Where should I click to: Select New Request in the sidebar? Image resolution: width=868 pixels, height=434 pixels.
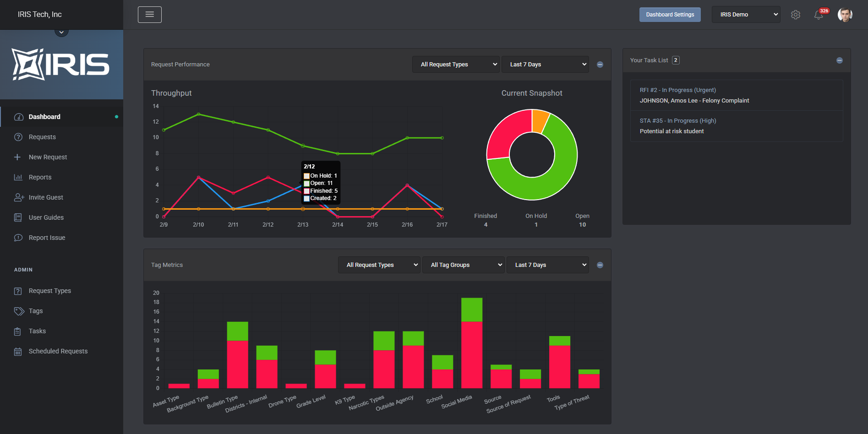tap(48, 157)
